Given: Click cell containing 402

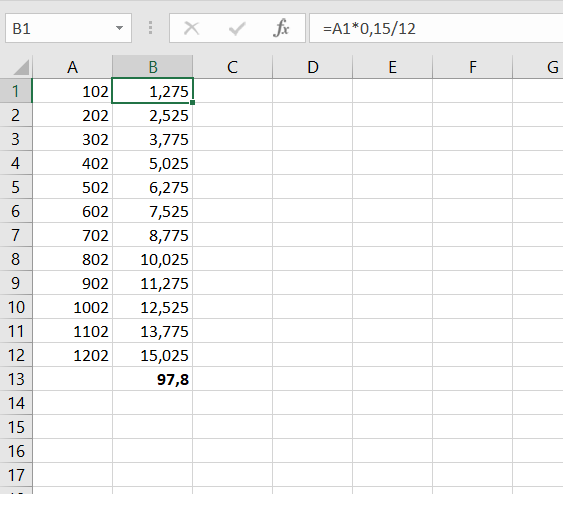Looking at the screenshot, I should [73, 163].
